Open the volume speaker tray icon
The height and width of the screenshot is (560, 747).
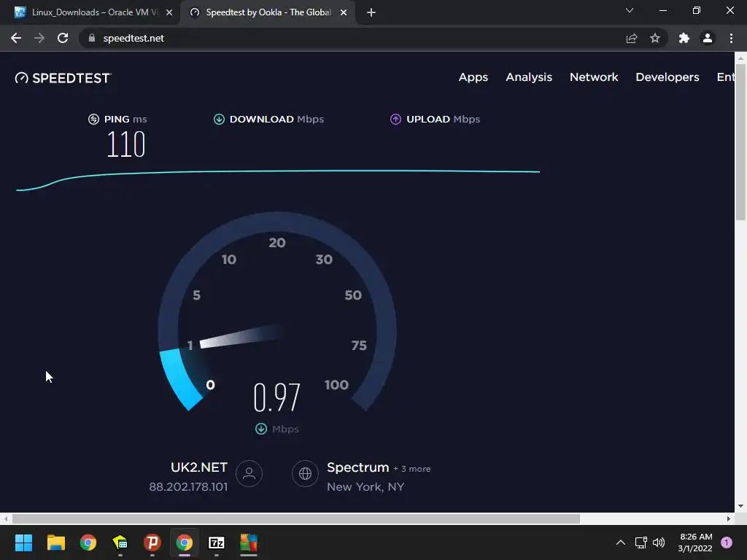pos(659,542)
